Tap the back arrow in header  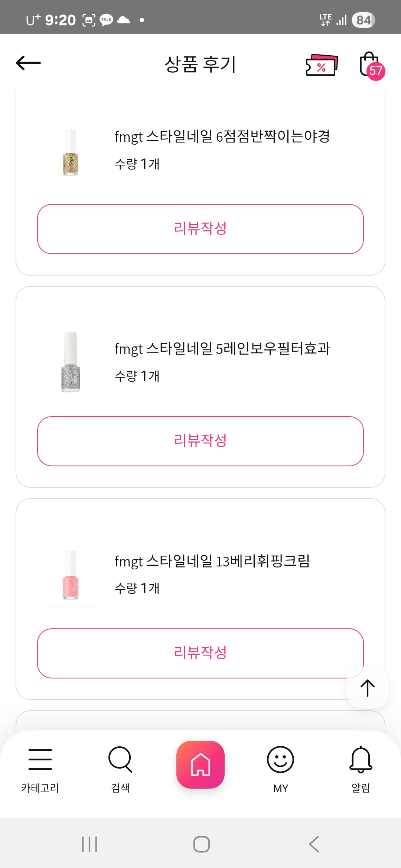pos(28,63)
